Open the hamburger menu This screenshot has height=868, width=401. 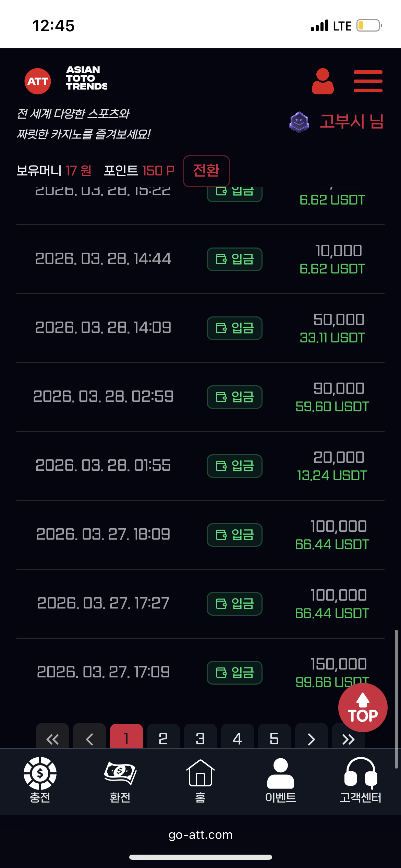(x=368, y=81)
